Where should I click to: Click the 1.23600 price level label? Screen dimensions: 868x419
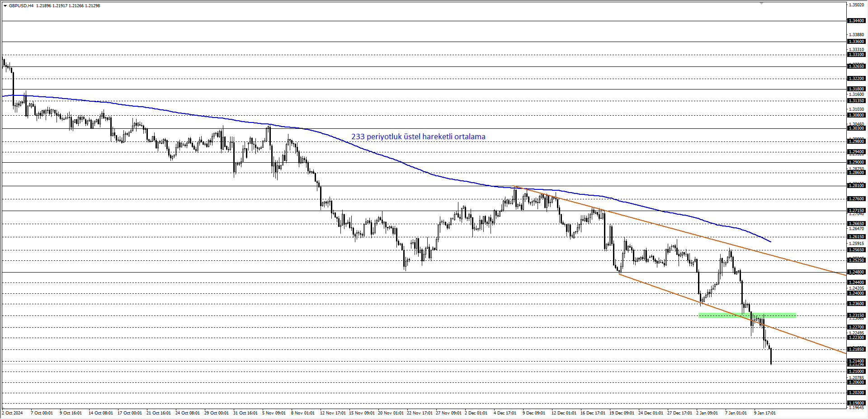(x=856, y=304)
